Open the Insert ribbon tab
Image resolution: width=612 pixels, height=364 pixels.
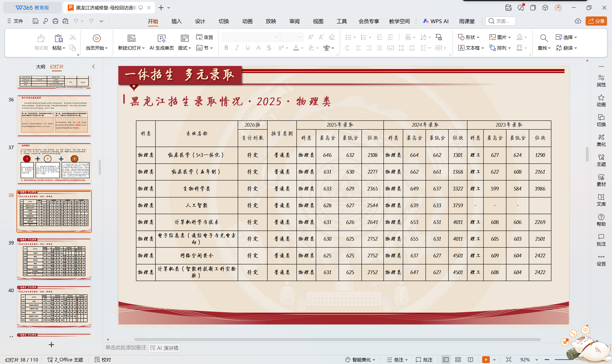(177, 21)
